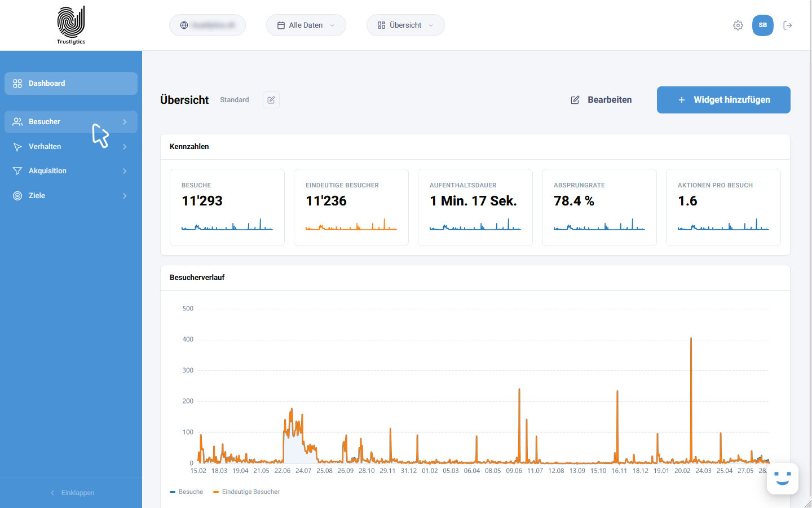Click the globe website selector
This screenshot has height=508, width=812.
[x=208, y=25]
